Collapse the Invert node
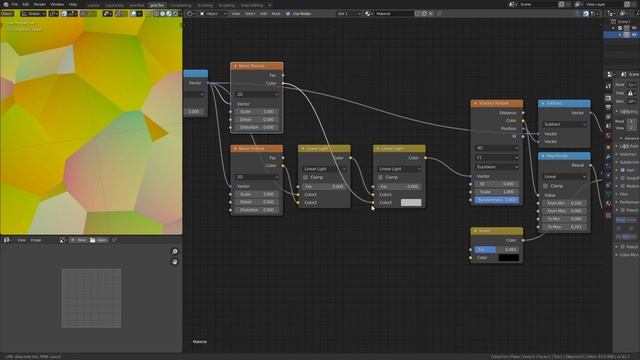This screenshot has height=360, width=640. [475, 231]
